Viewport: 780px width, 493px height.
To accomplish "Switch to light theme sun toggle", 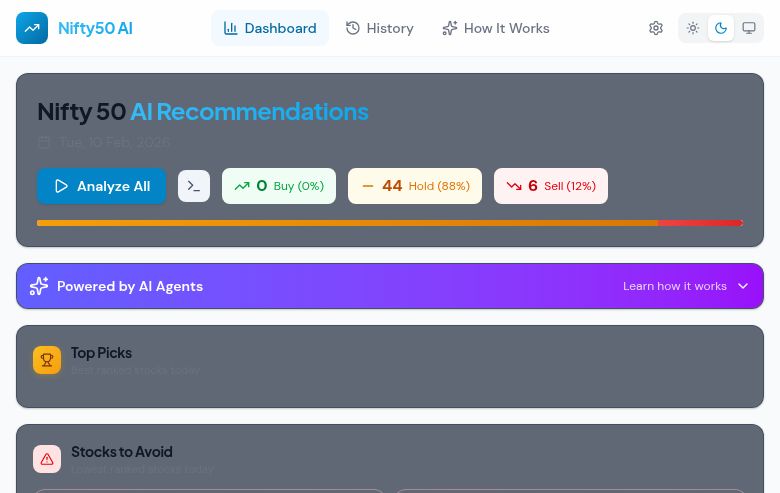I will point(693,28).
